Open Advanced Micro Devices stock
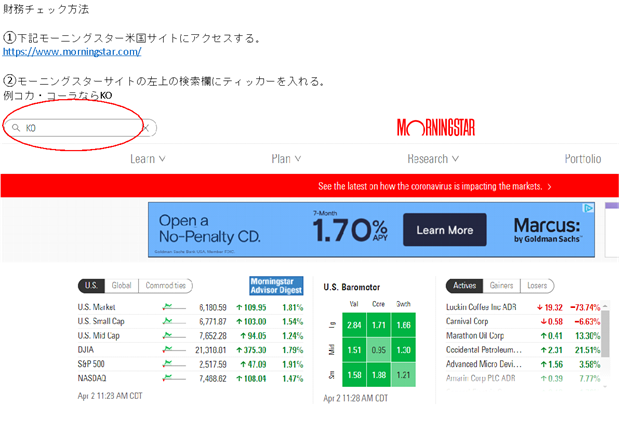This screenshot has width=624, height=432. (484, 364)
